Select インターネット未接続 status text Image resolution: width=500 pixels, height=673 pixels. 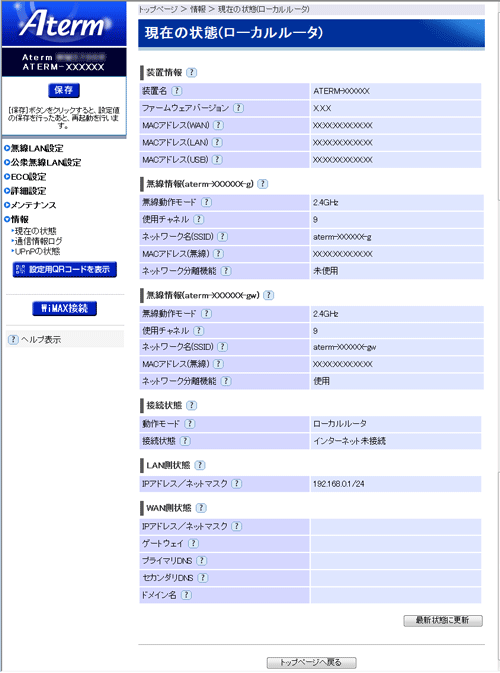349,441
